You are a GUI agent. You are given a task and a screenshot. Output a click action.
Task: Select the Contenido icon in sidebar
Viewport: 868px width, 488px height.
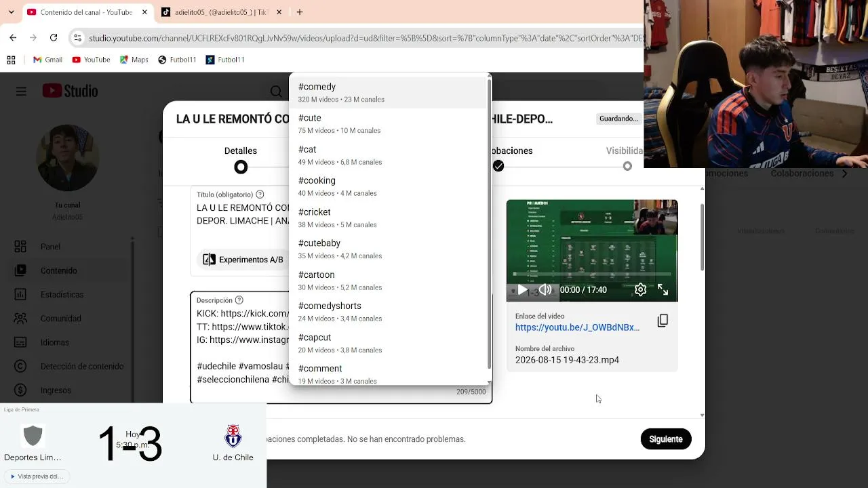click(x=20, y=270)
